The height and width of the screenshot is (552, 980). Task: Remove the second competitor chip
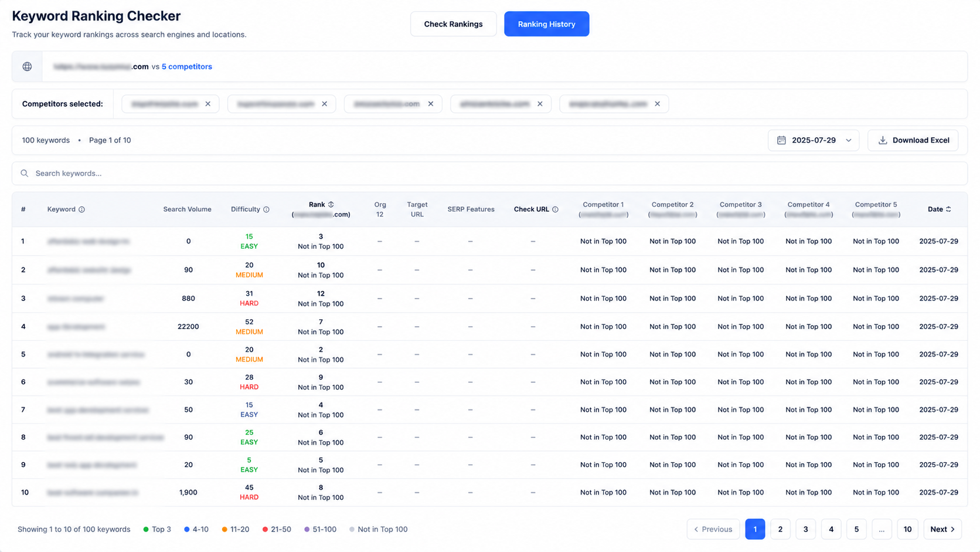pos(325,104)
